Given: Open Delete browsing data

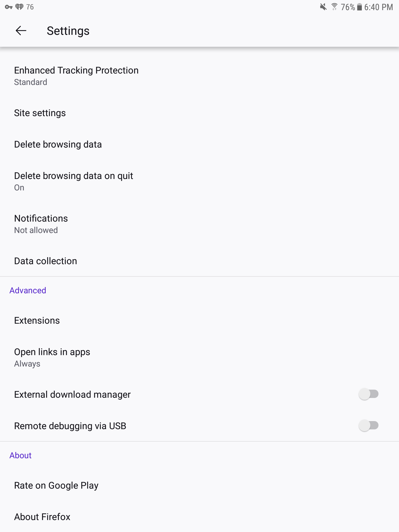Looking at the screenshot, I should point(58,144).
